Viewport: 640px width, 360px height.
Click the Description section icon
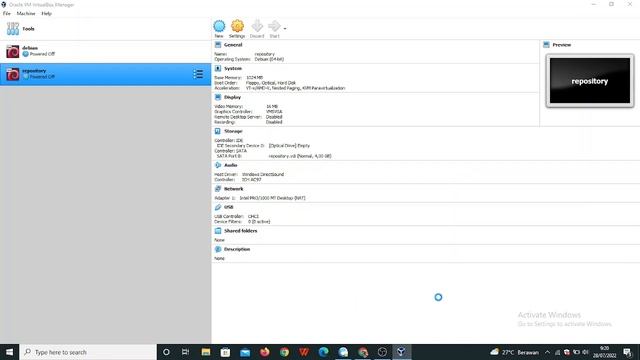click(x=218, y=249)
